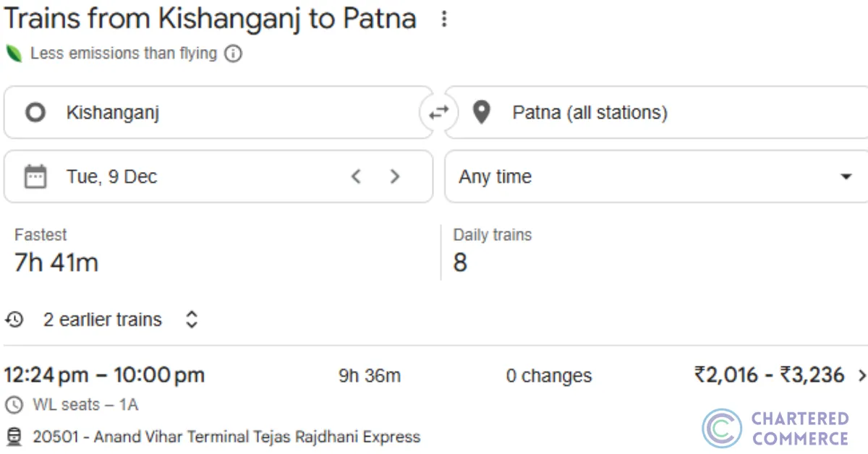Viewport: 868px width, 454px height.
Task: Select the Tue, 9 Dec date
Action: (x=112, y=176)
